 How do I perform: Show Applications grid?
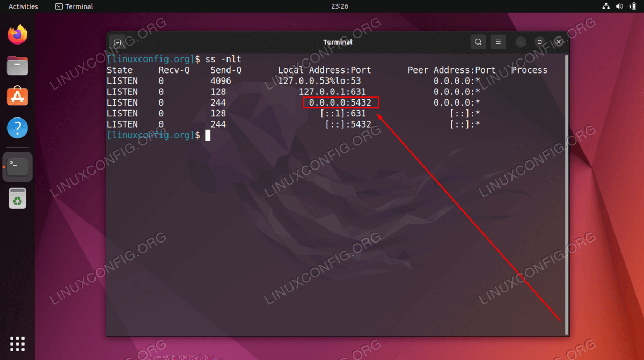click(18, 343)
